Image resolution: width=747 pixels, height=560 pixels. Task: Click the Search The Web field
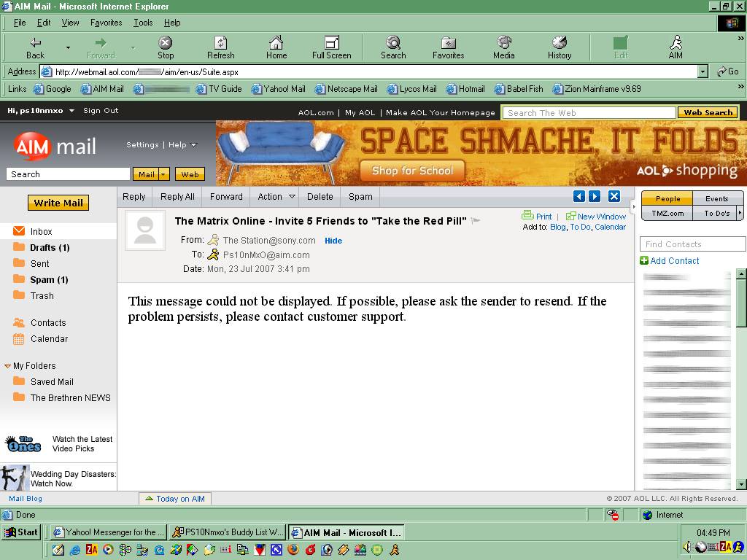point(589,113)
